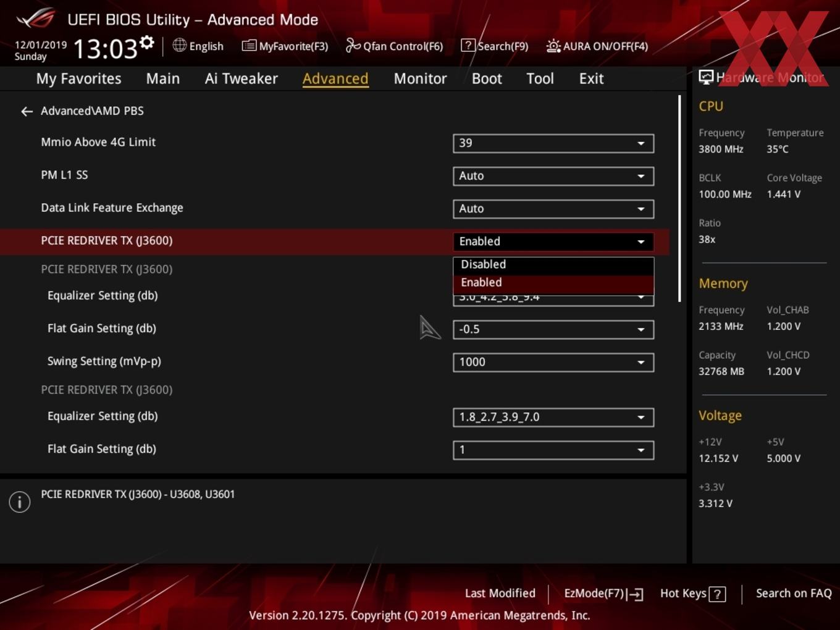840x630 pixels.
Task: Select the Swing Setting (mVp-p) label
Action: click(104, 361)
